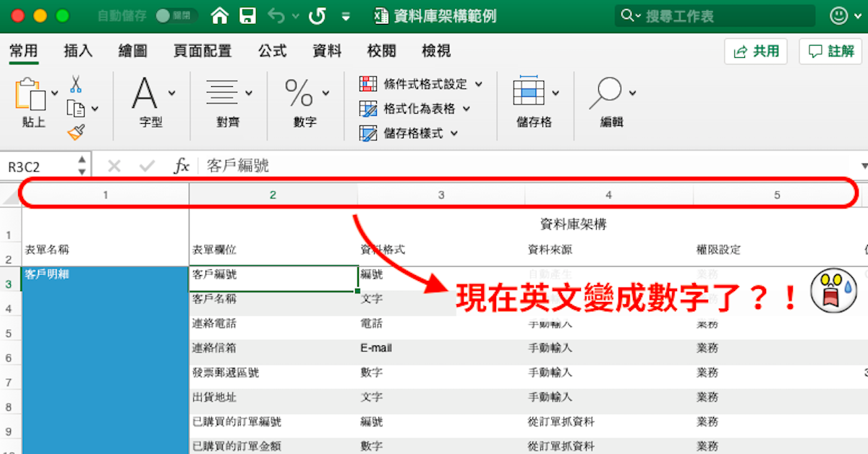The image size is (868, 454).
Task: Click the fx insert function button
Action: 182,167
